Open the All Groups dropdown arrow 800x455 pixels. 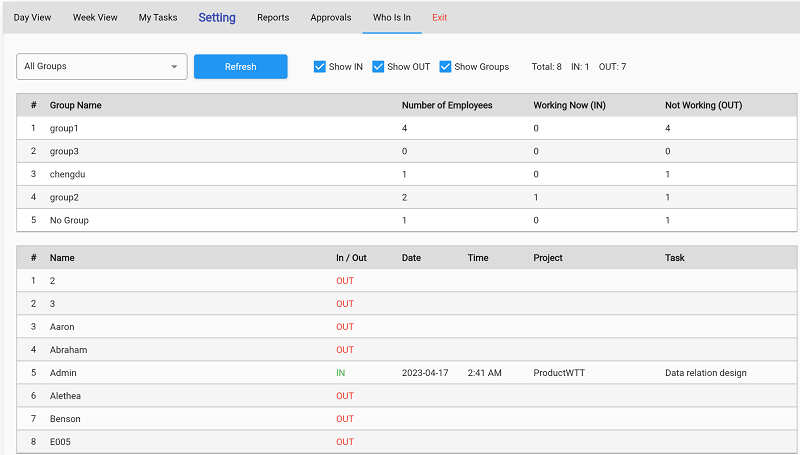[x=174, y=67]
